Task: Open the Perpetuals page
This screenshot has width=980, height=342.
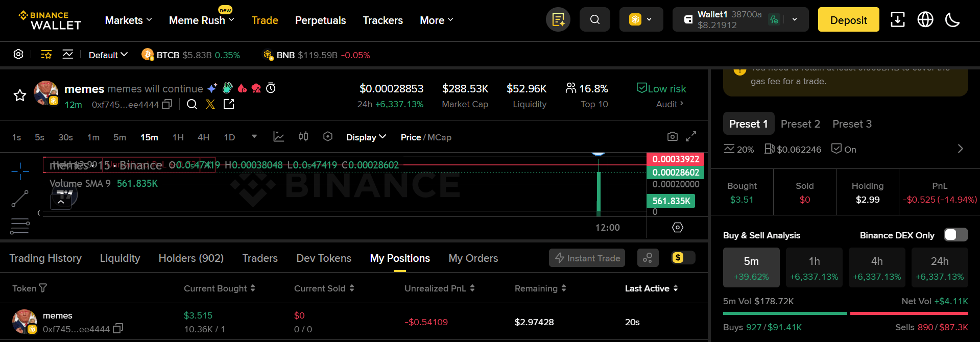Action: point(320,20)
